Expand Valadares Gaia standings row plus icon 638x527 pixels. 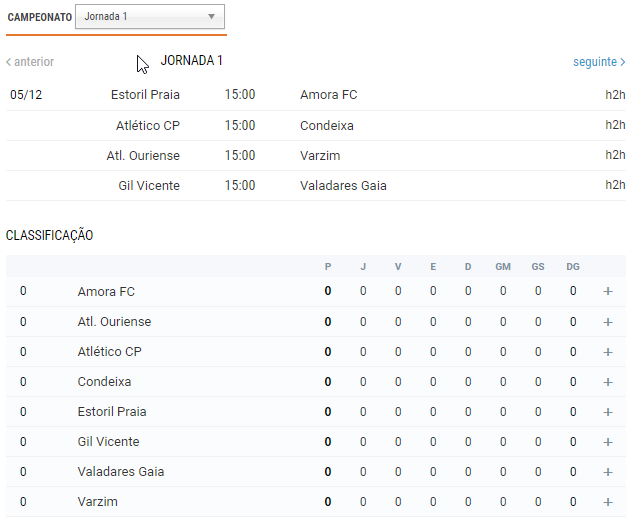[608, 472]
